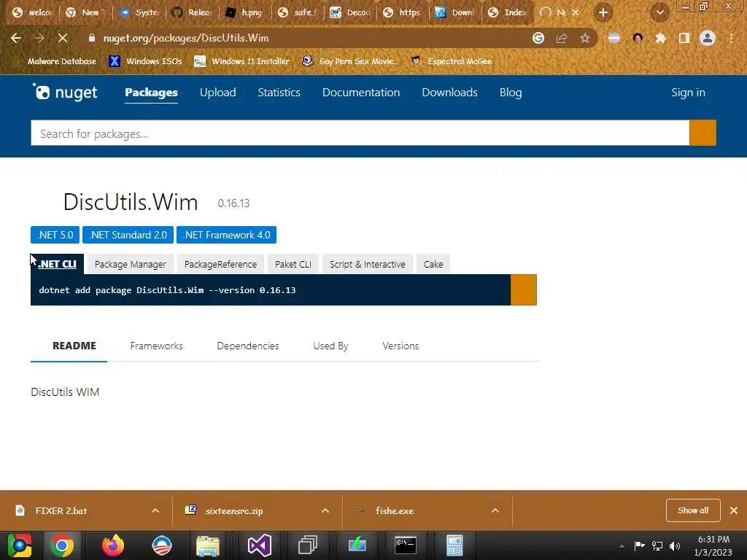Close the downloads bar
The height and width of the screenshot is (560, 747).
(x=734, y=510)
